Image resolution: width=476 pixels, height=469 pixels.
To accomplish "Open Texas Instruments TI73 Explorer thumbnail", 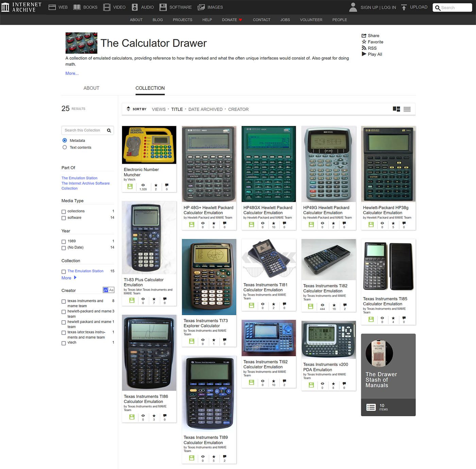I will [209, 277].
